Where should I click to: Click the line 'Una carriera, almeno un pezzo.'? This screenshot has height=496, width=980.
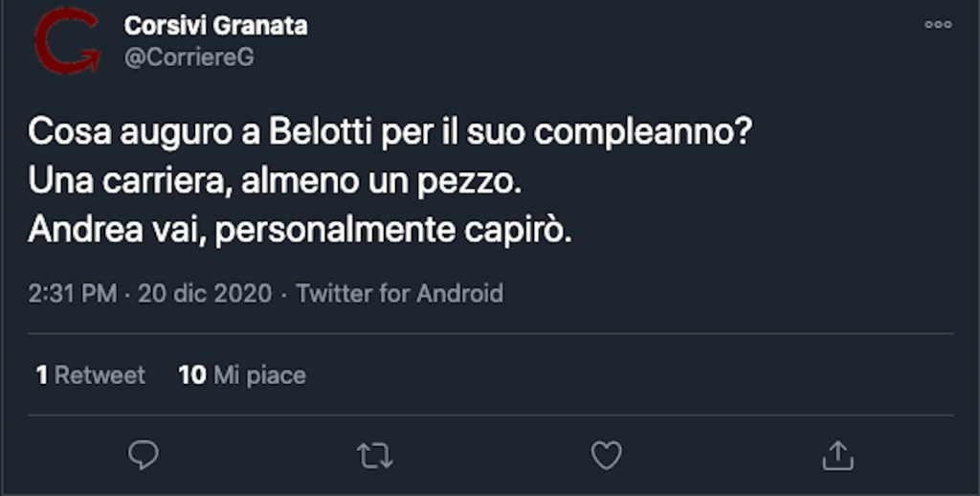274,180
